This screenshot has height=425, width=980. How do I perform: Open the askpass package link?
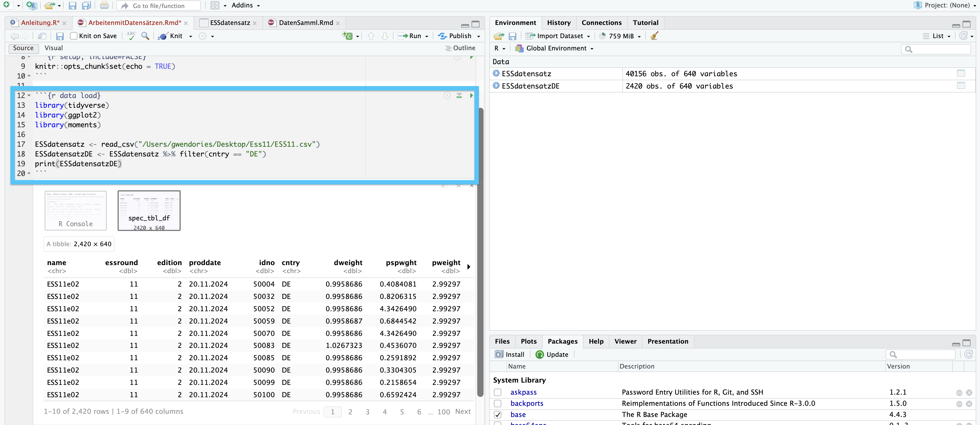coord(523,392)
